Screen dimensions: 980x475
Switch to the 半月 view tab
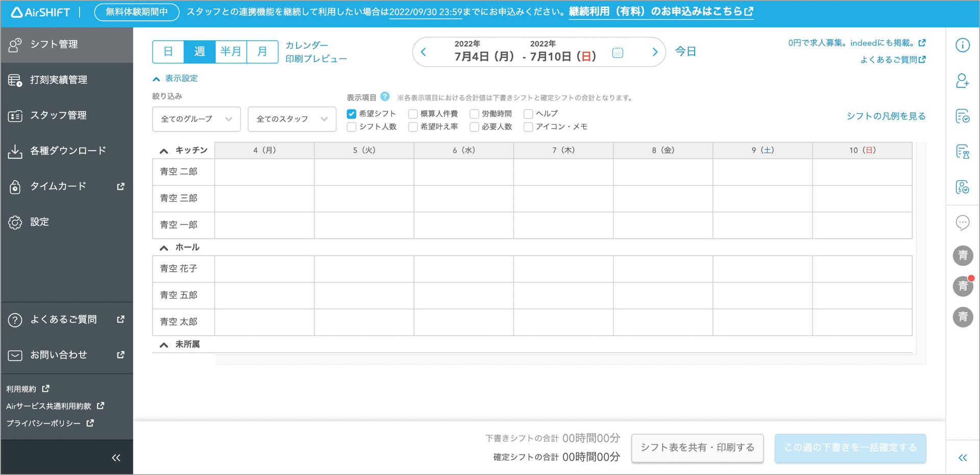point(231,52)
